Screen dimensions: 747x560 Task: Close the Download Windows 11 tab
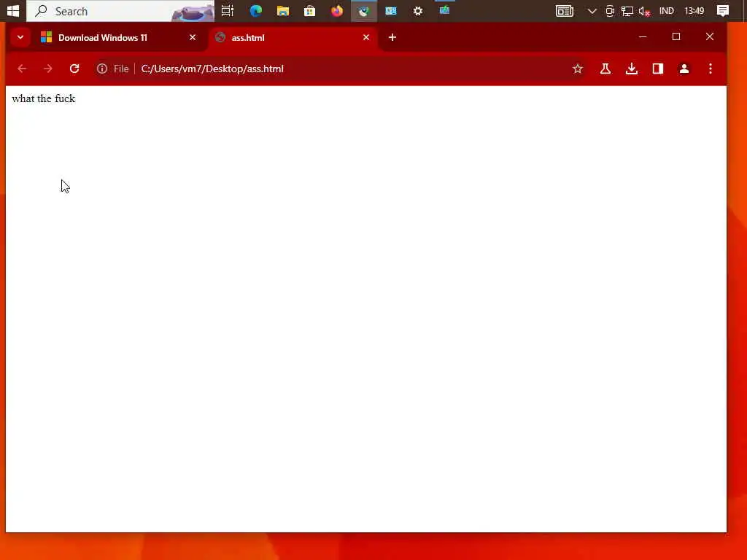pos(193,37)
